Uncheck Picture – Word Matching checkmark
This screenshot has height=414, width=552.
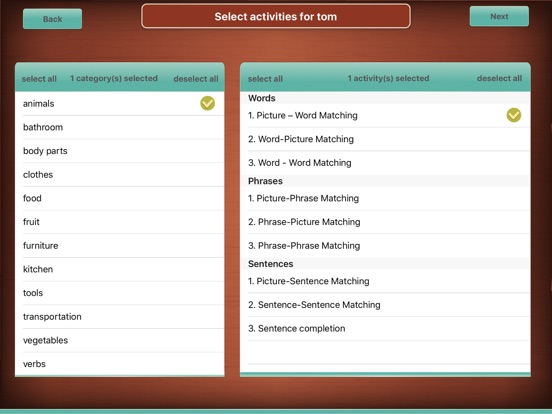tap(514, 115)
